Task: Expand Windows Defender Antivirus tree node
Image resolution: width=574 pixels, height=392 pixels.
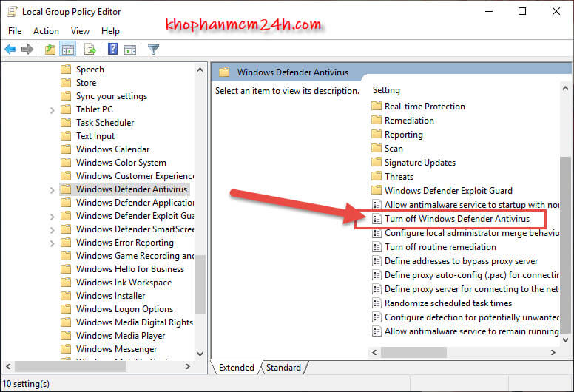Action: click(52, 189)
